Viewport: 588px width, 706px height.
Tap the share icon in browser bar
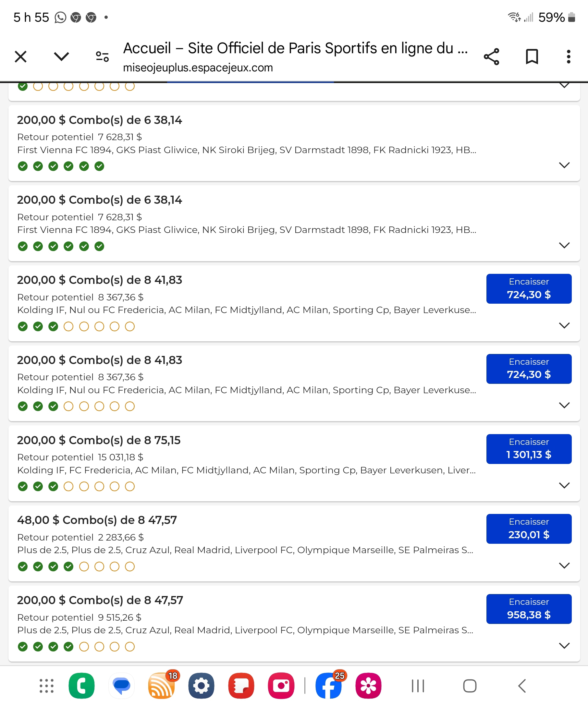click(x=491, y=57)
